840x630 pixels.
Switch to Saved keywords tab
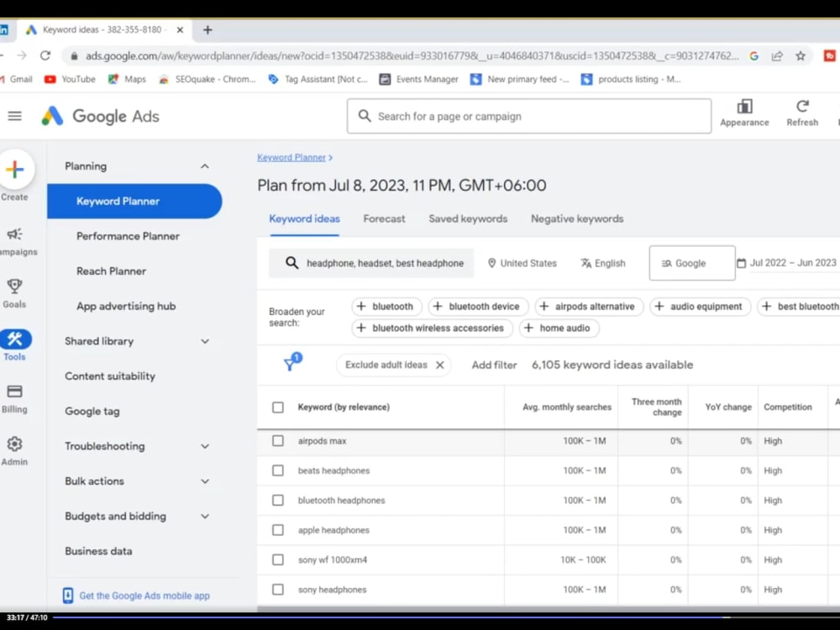[468, 218]
